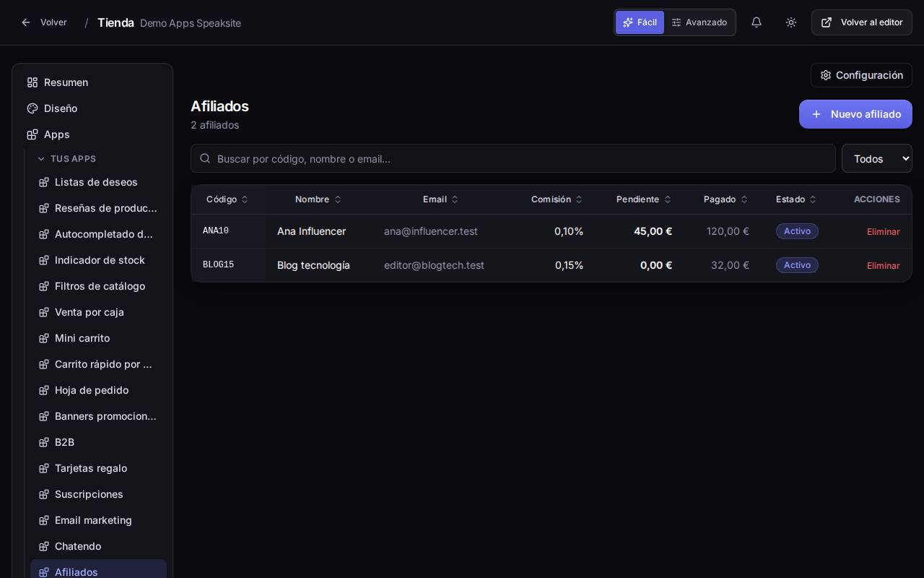Sort the table by Comisión column

click(x=557, y=199)
